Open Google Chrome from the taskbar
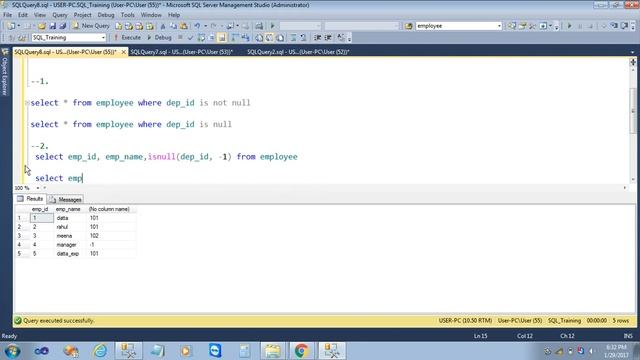The width and height of the screenshot is (640, 360). click(302, 351)
